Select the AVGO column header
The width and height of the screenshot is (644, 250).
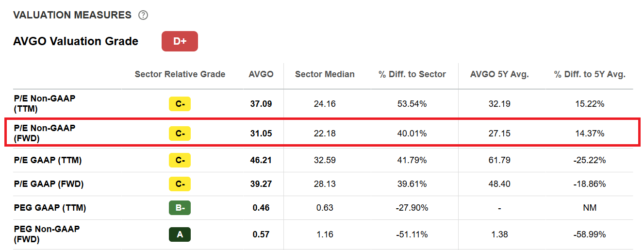pos(261,74)
